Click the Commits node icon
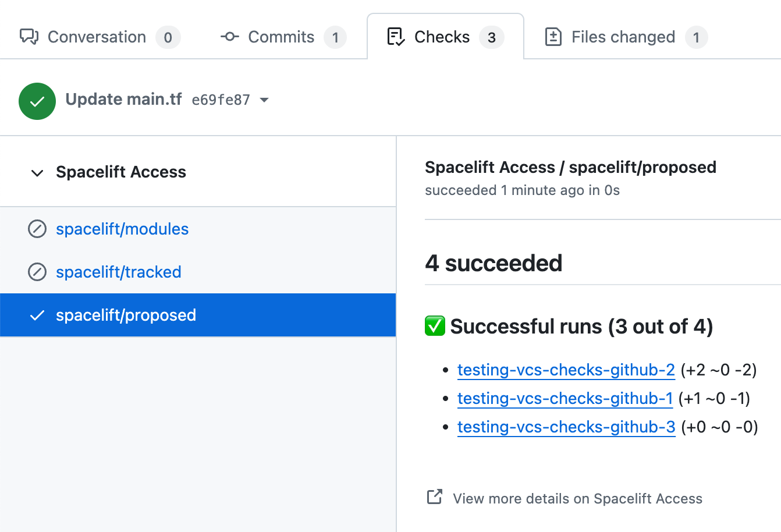 tap(229, 37)
